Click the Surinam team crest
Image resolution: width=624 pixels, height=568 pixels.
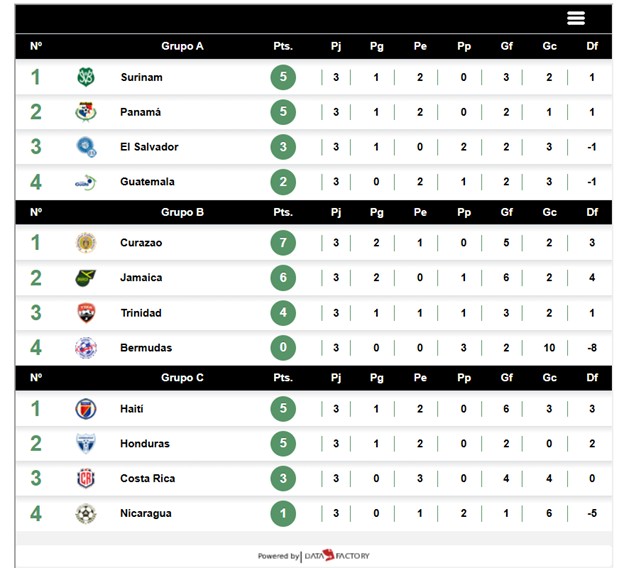point(86,77)
